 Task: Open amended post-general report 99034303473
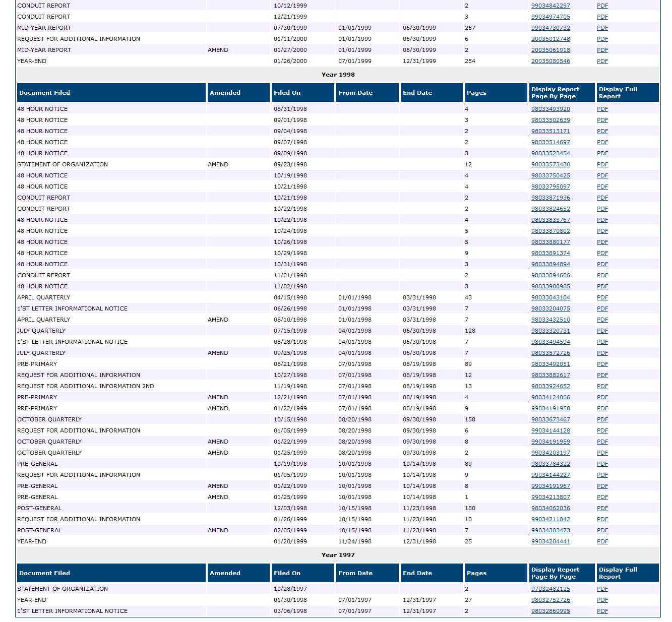(x=551, y=530)
